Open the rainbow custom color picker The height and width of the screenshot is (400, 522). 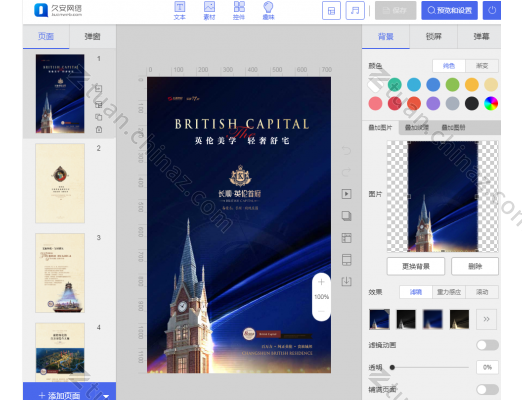[491, 104]
